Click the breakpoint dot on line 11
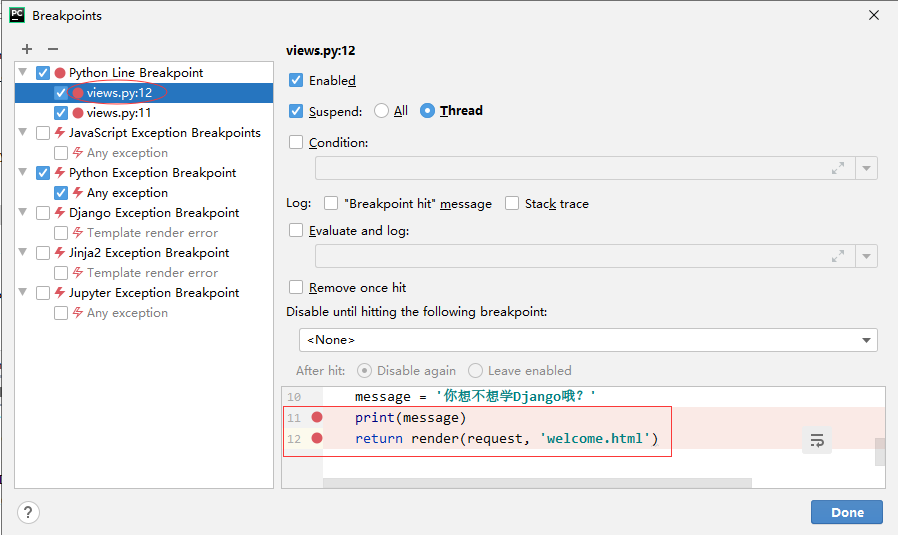The width and height of the screenshot is (898, 535). coord(317,417)
